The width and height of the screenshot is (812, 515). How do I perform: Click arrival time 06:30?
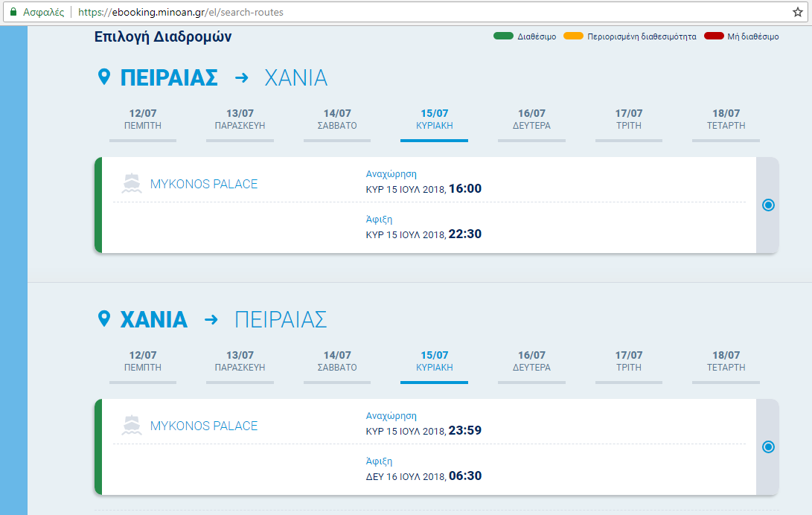[x=465, y=476]
